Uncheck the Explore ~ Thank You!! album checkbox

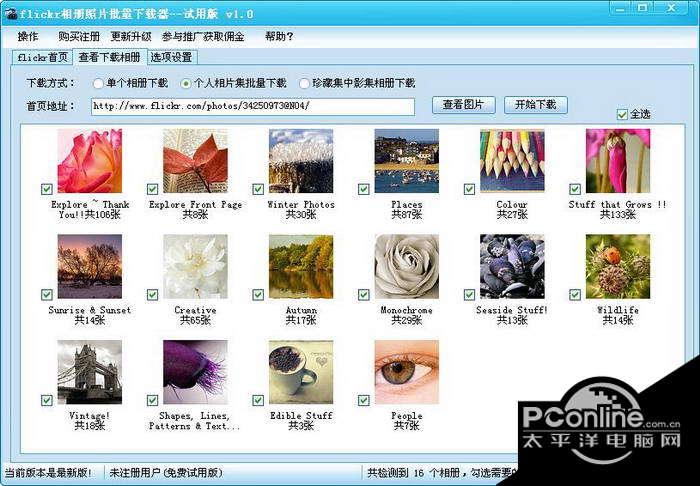(47, 189)
